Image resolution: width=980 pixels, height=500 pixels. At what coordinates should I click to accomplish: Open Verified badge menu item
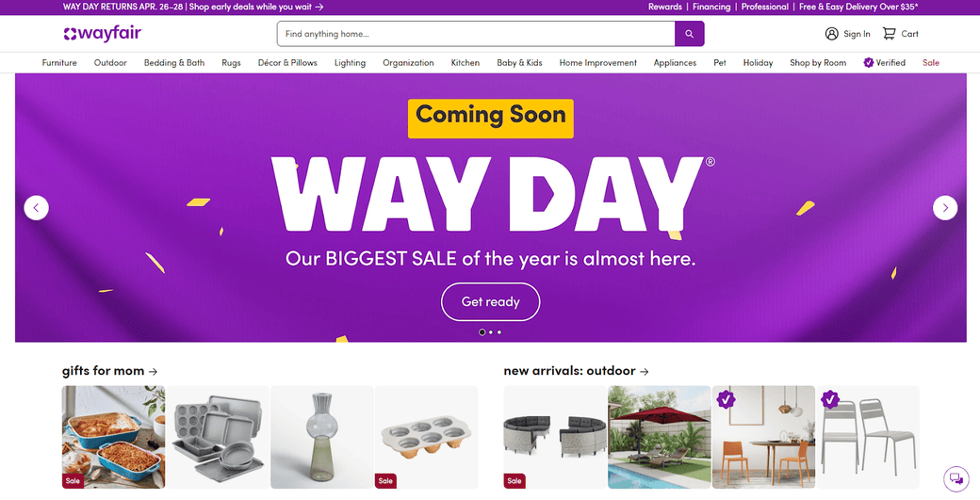(x=885, y=62)
